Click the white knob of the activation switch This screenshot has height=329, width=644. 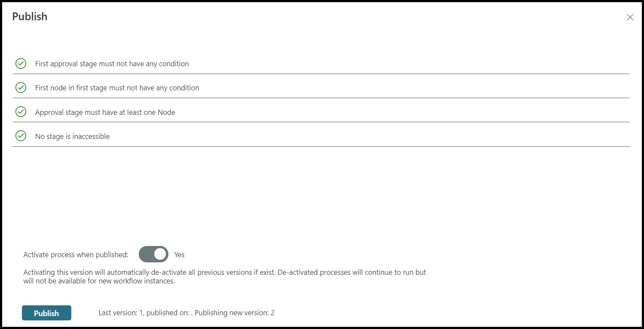tap(160, 254)
